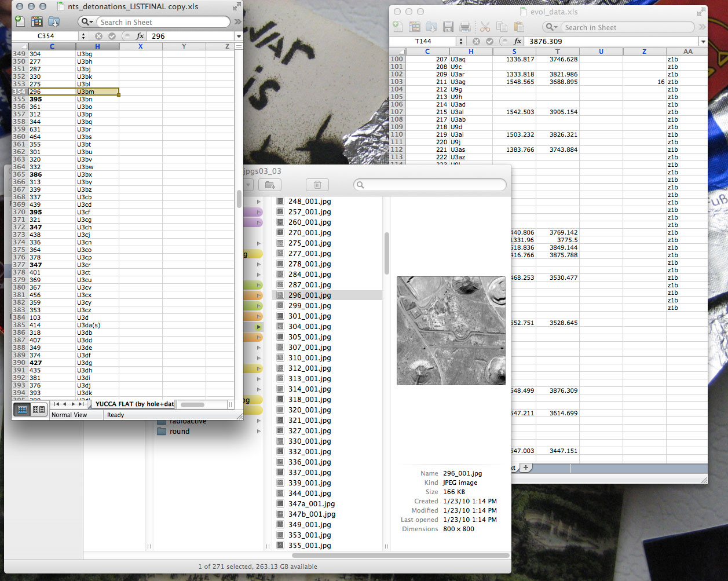Go to next sheet tab arrow
Screen dimensions: 728x581
pyautogui.click(x=73, y=404)
